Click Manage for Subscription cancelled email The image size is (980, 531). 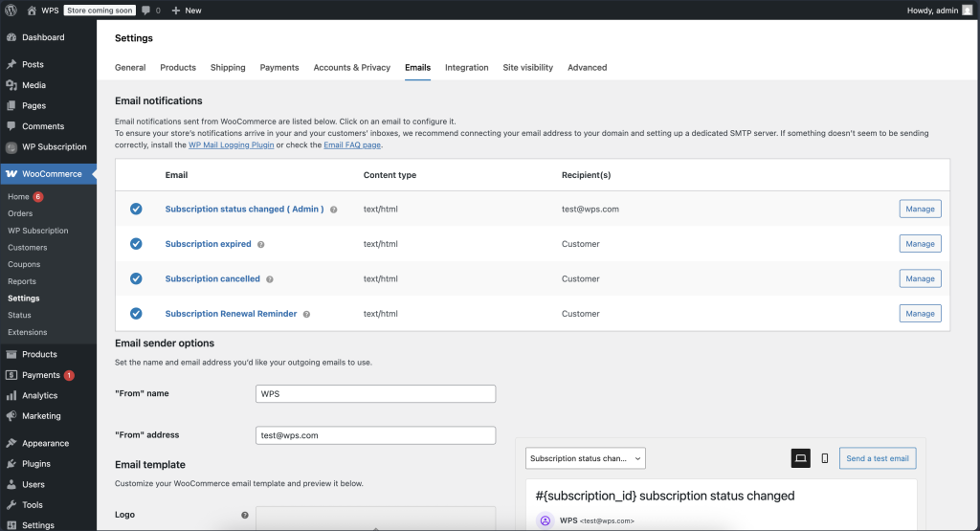(920, 278)
